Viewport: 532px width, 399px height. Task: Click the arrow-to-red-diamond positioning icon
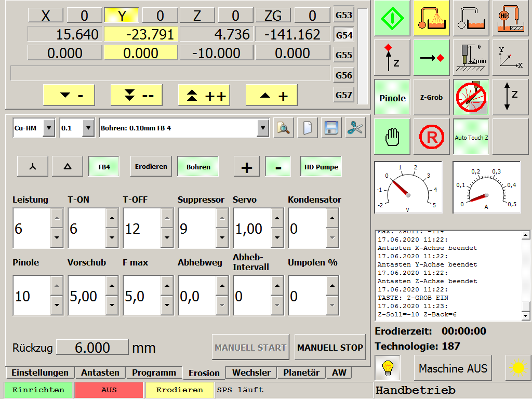[432, 58]
